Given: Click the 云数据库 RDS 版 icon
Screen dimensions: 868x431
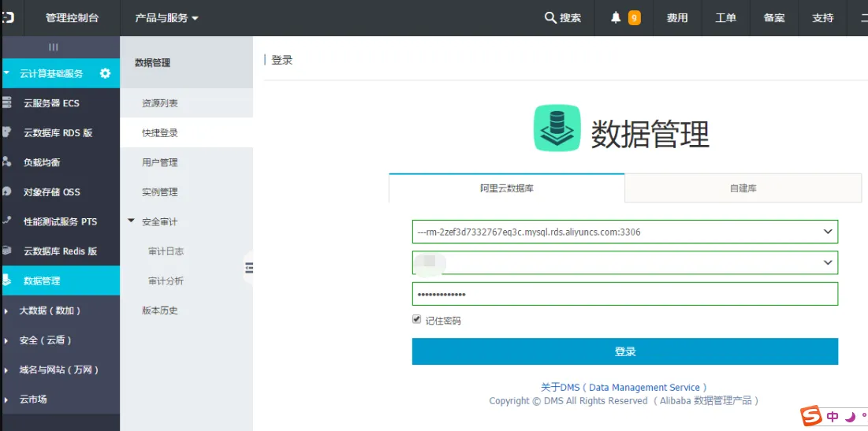Looking at the screenshot, I should [x=6, y=132].
